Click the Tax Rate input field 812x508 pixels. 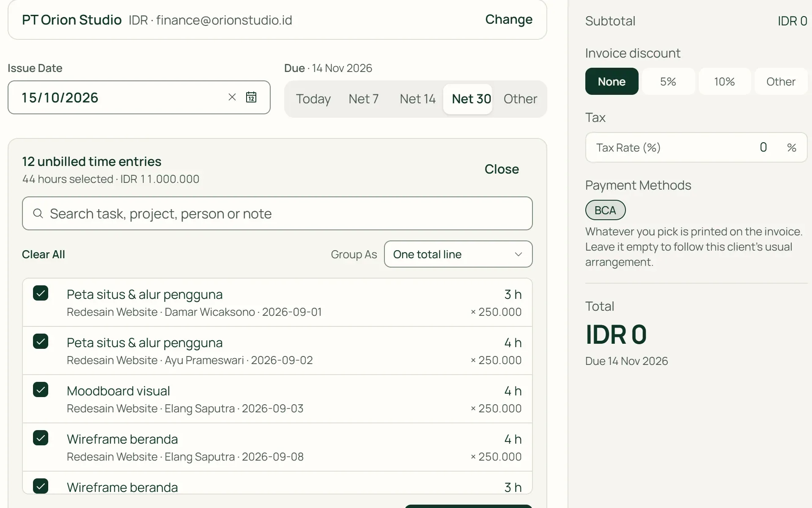(696, 147)
